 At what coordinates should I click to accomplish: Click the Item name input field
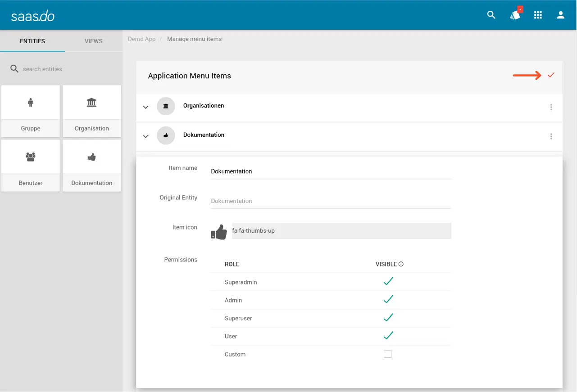coord(331,171)
